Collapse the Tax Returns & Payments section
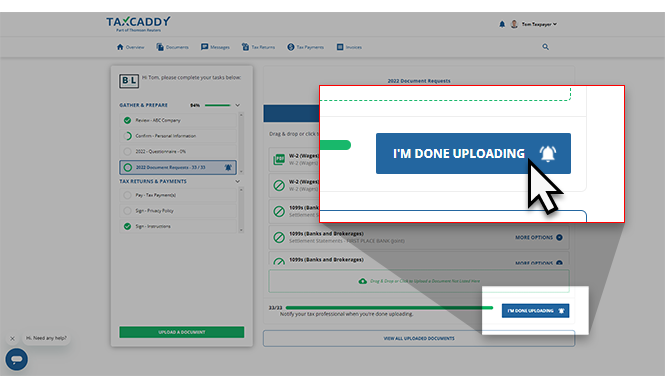665x376 pixels. 238,181
